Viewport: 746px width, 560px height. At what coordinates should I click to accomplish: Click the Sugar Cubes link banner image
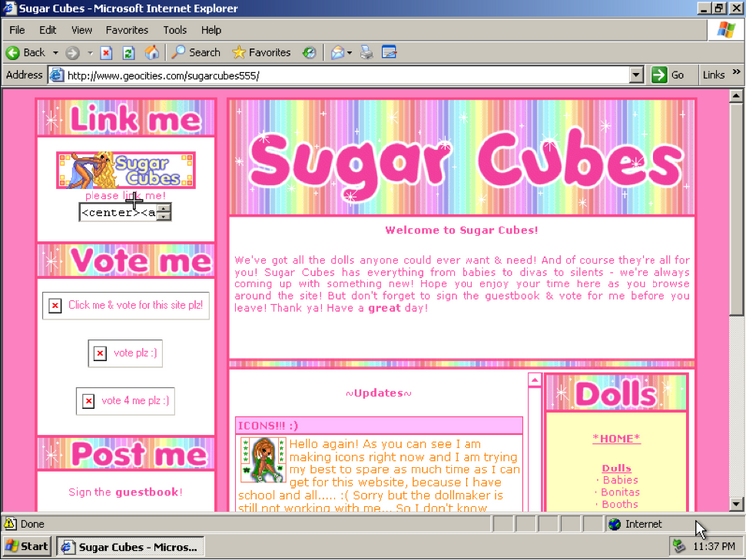pos(125,169)
